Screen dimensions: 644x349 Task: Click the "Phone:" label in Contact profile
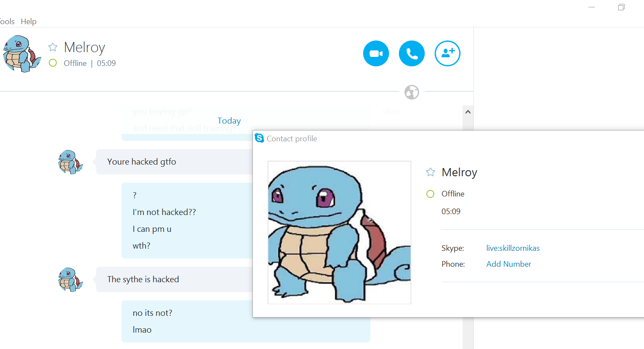(x=453, y=264)
